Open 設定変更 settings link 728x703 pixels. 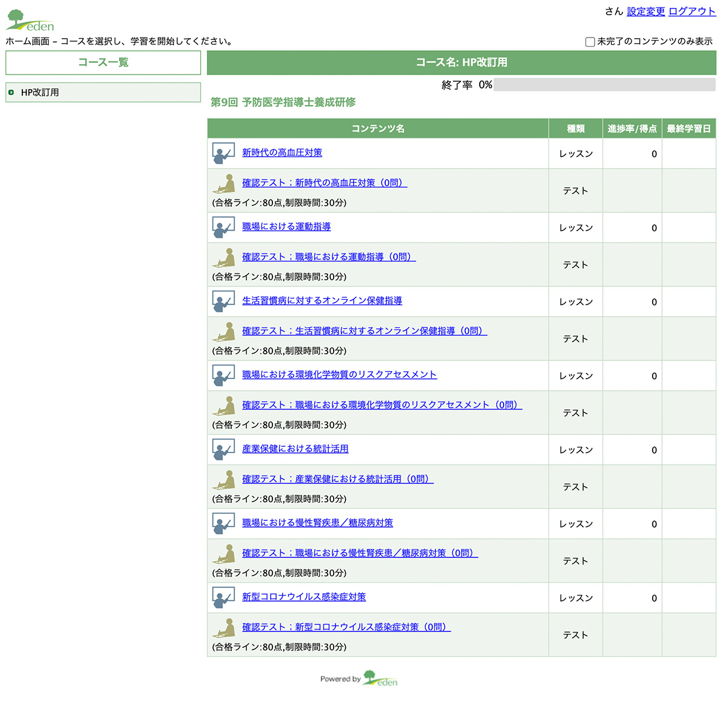coord(645,12)
